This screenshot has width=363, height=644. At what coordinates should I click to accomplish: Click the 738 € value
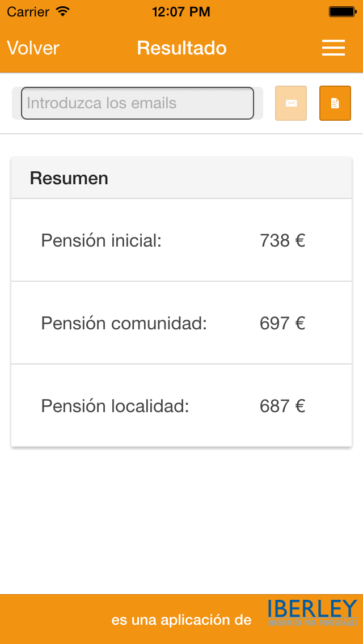282,240
